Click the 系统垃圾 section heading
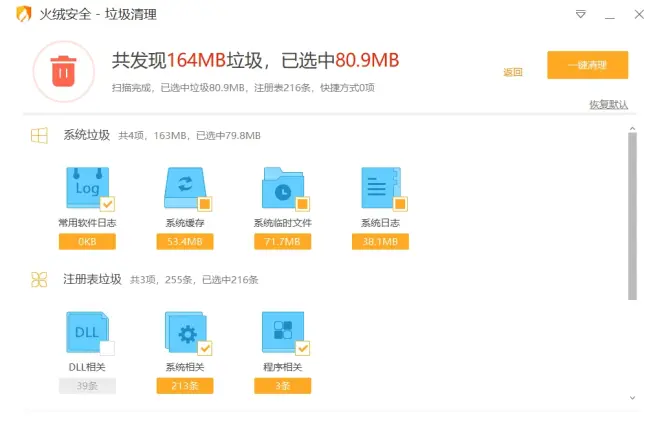This screenshot has width=660, height=432. coord(87,135)
